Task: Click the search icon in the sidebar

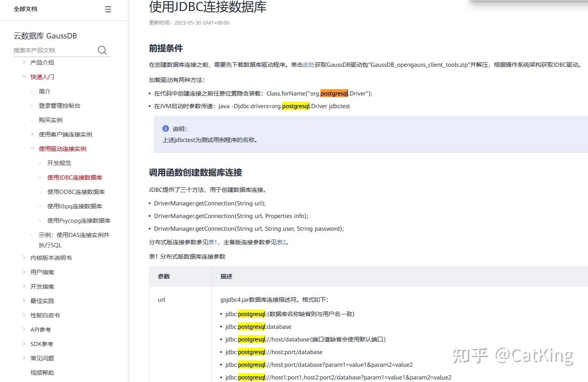Action: [x=102, y=50]
